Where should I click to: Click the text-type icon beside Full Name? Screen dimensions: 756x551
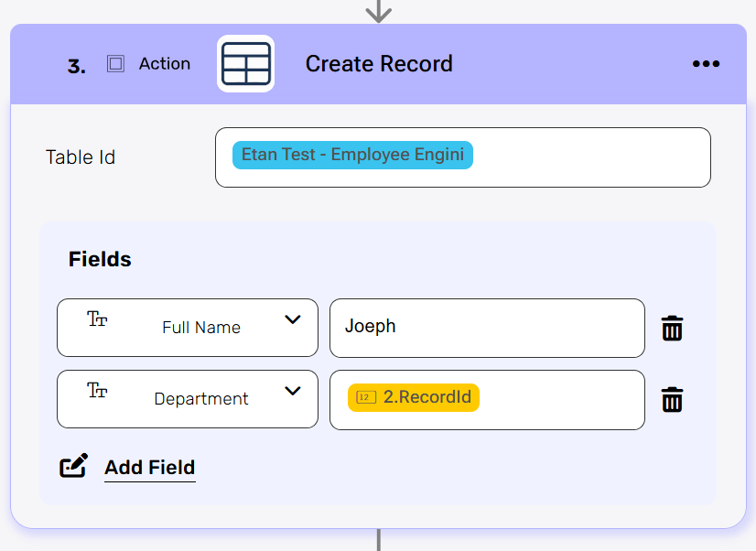tap(97, 319)
